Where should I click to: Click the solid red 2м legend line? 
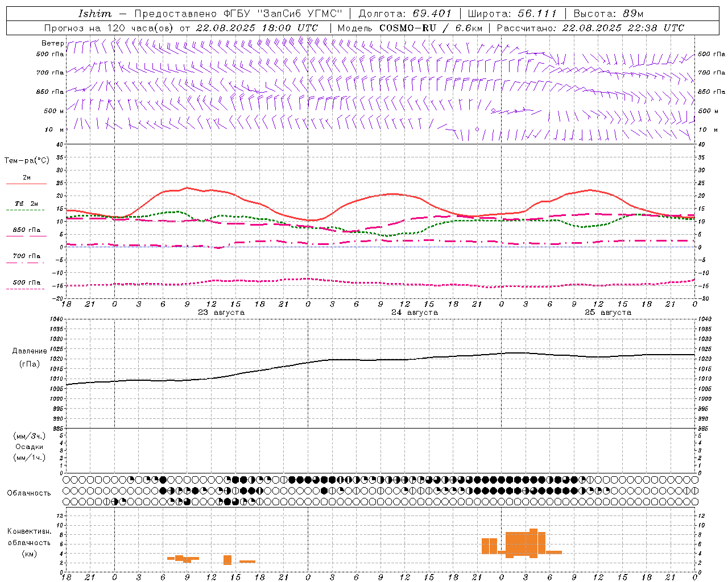tap(26, 184)
